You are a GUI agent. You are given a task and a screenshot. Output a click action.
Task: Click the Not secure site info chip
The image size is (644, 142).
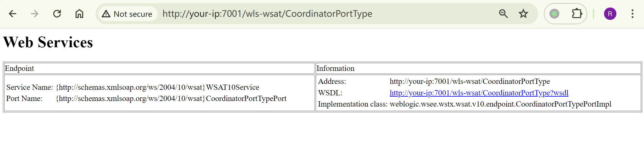(127, 14)
